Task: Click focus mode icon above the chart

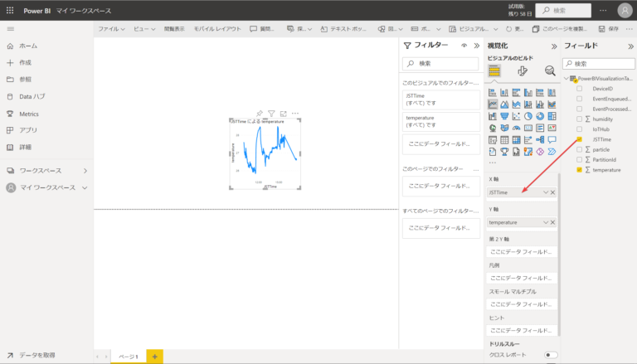Action: (283, 113)
